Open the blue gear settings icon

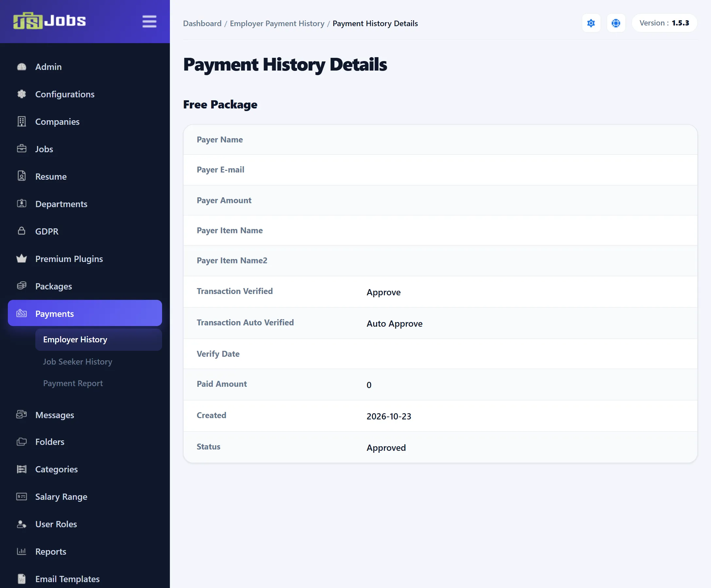(591, 23)
